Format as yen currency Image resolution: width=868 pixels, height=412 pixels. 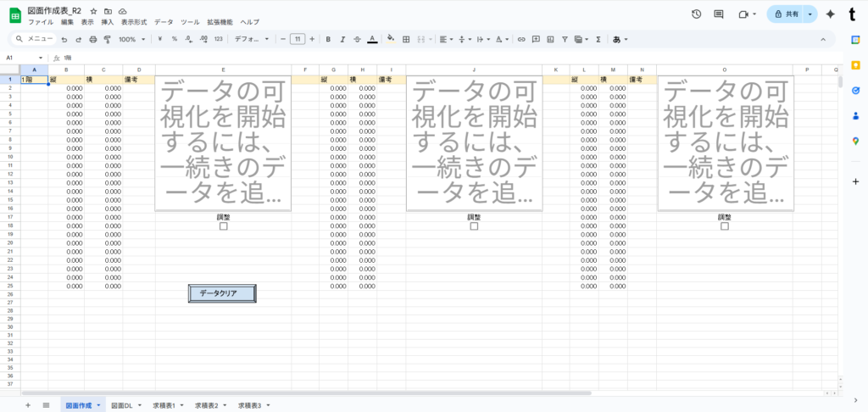pos(160,39)
